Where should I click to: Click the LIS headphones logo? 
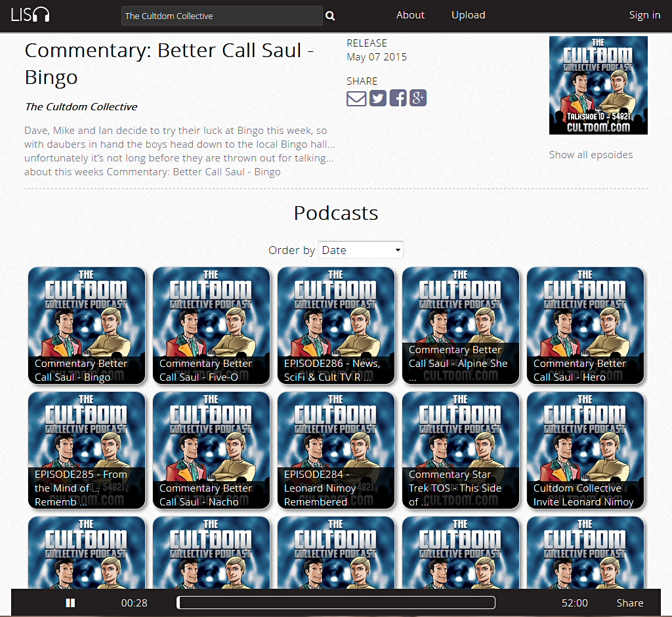(x=30, y=15)
